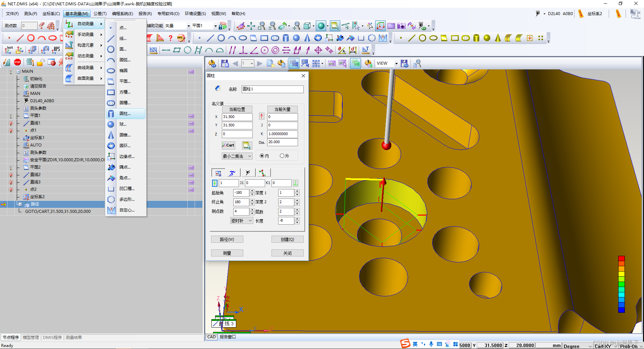Click the camera snapshot toolbar icon
Viewport: 644px width, 349px height.
pyautogui.click(x=401, y=26)
